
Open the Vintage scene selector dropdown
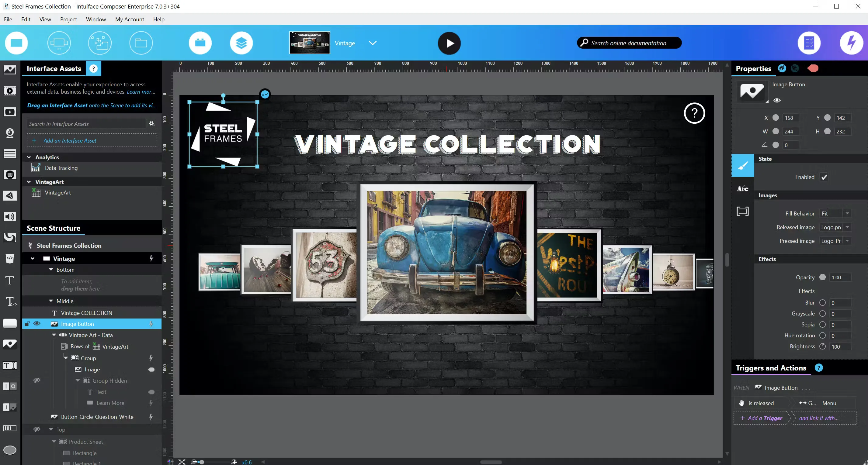pyautogui.click(x=372, y=43)
